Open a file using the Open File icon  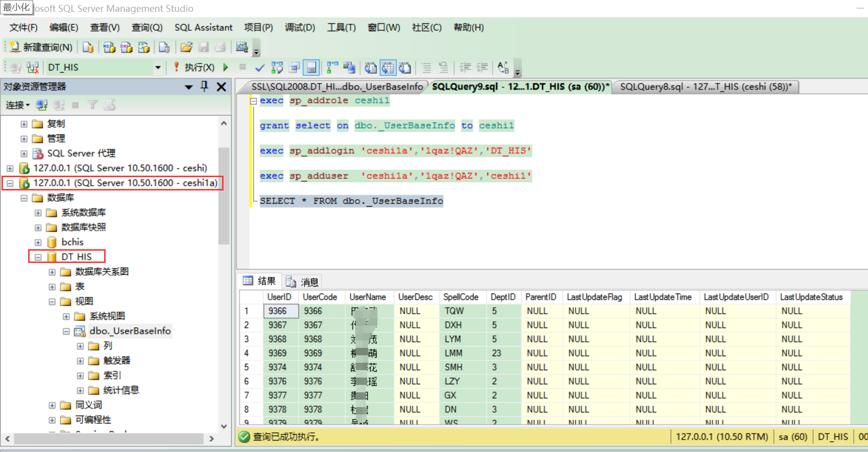coord(186,47)
